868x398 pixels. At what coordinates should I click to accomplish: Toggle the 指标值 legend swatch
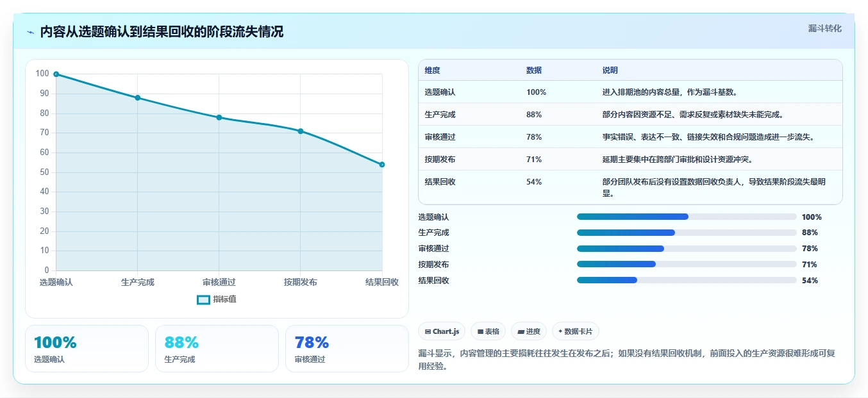point(203,299)
